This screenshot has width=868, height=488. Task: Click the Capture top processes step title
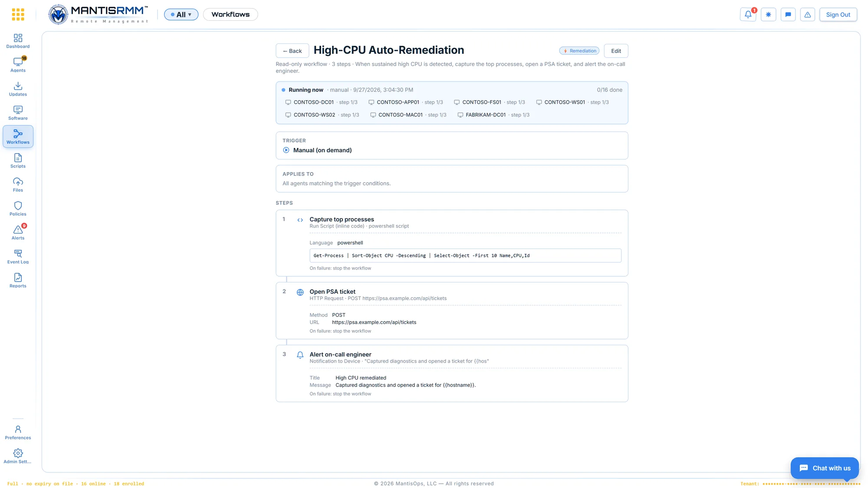point(342,219)
